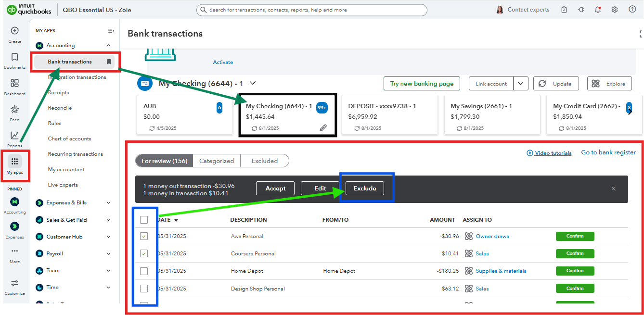Click pencil edit icon on My Checking card
The width and height of the screenshot is (644, 315).
tap(323, 128)
